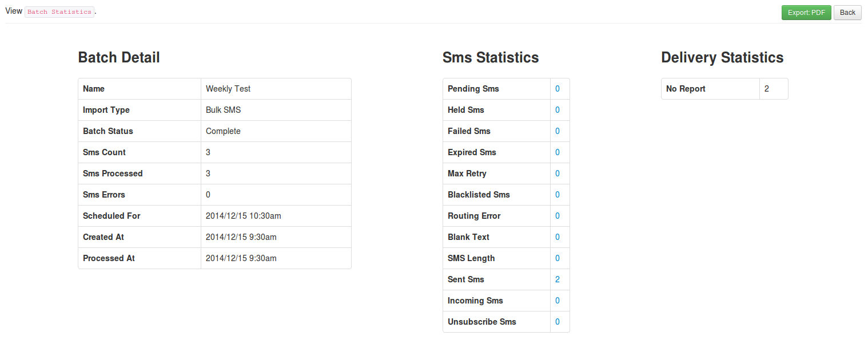Screen dimensions: 868x339
Task: Click the Export: PDF button
Action: point(806,13)
